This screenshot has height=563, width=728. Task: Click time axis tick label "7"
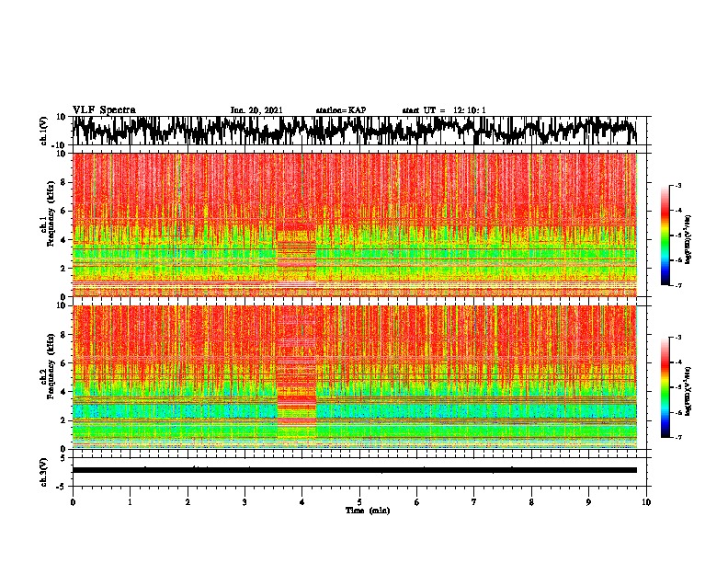pos(474,502)
